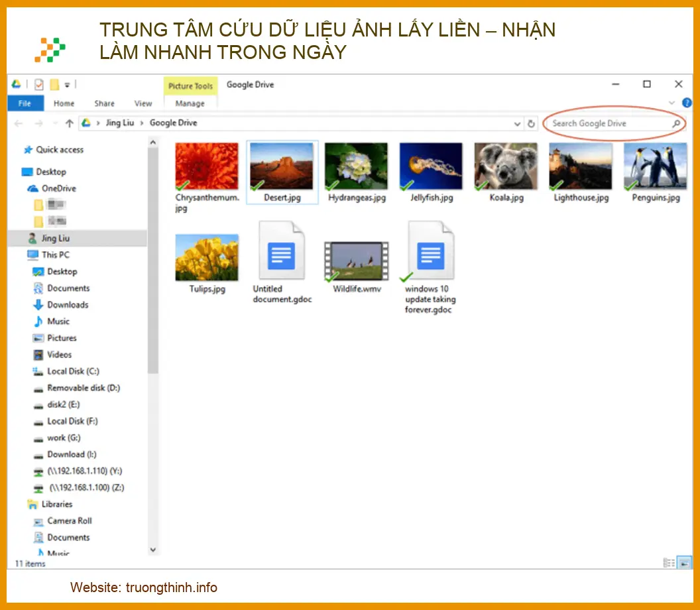Open the File menu tab
This screenshot has width=700, height=610.
click(25, 103)
